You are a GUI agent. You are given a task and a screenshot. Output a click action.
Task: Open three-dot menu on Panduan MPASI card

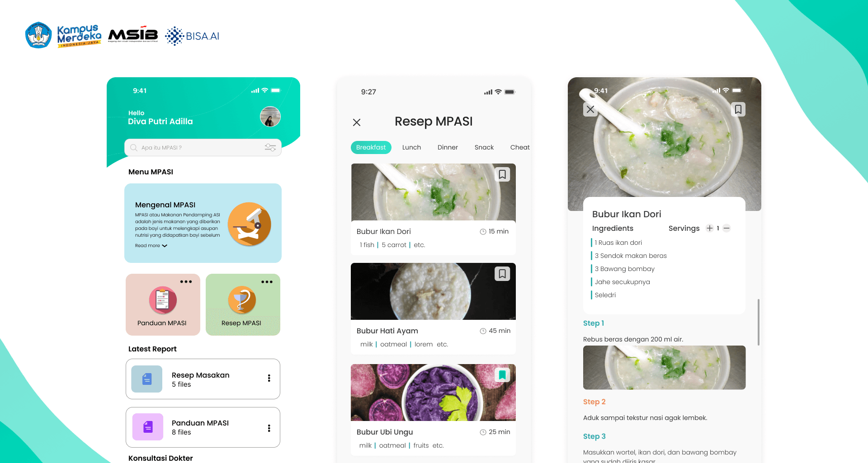tap(186, 282)
